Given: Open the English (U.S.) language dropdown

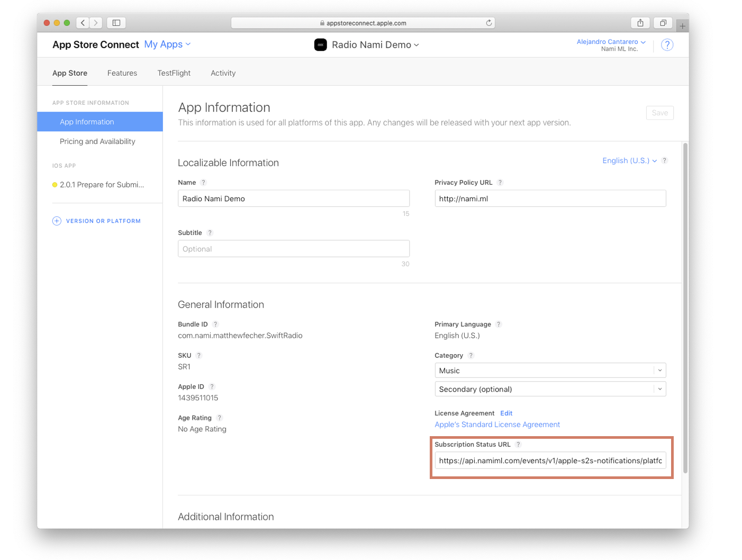Looking at the screenshot, I should [x=630, y=160].
